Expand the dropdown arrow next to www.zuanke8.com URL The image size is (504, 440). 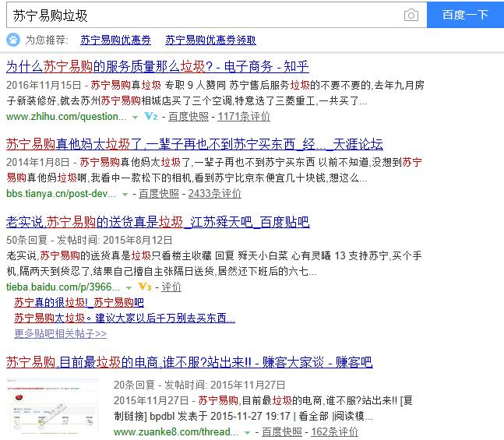[x=247, y=433]
